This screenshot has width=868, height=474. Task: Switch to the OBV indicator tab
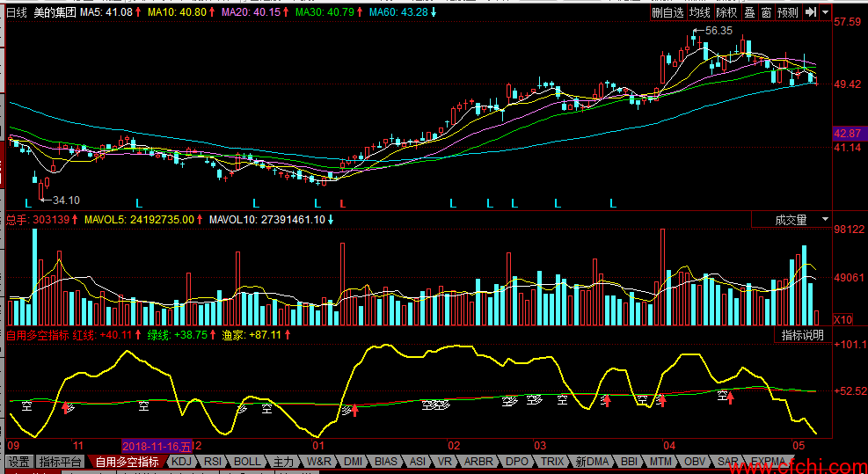pyautogui.click(x=695, y=462)
